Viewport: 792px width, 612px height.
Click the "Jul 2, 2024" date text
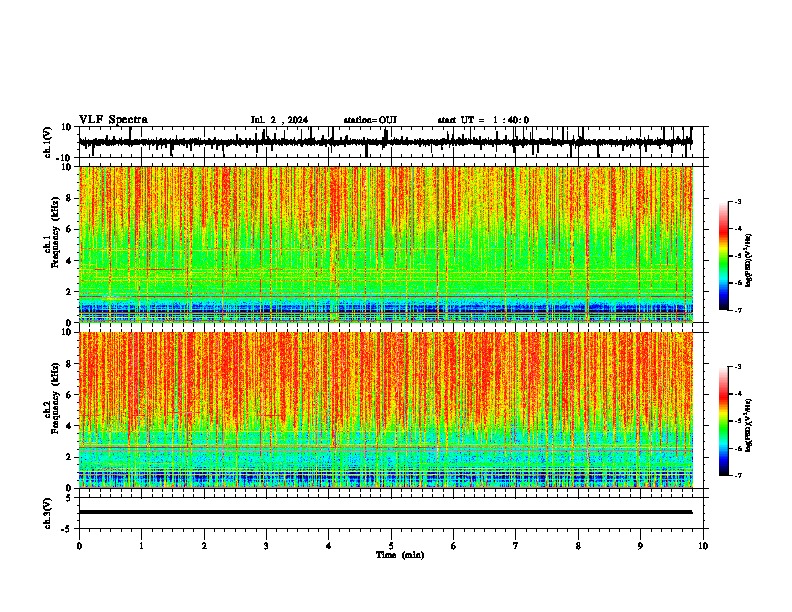tap(279, 120)
